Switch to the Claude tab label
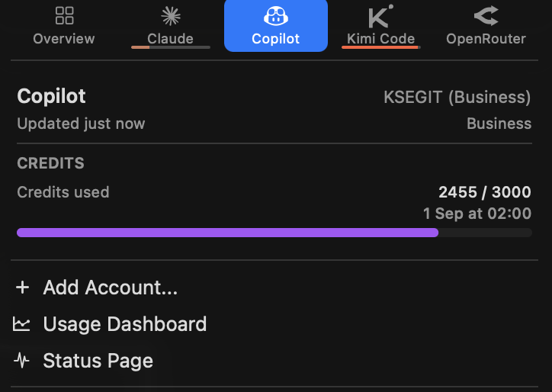This screenshot has width=552, height=392. (170, 39)
